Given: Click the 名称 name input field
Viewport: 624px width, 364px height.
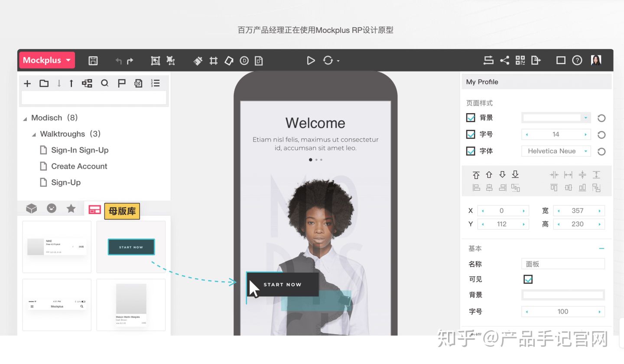Looking at the screenshot, I should coord(562,264).
